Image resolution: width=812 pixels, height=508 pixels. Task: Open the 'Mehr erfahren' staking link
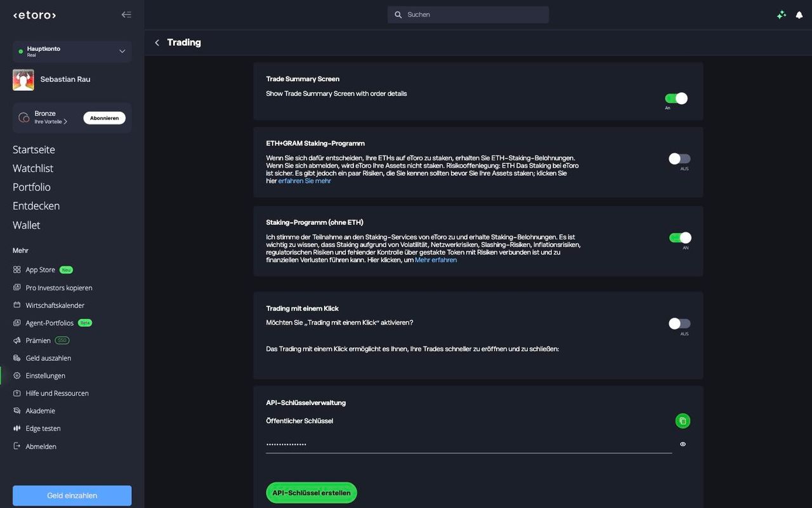coord(436,260)
